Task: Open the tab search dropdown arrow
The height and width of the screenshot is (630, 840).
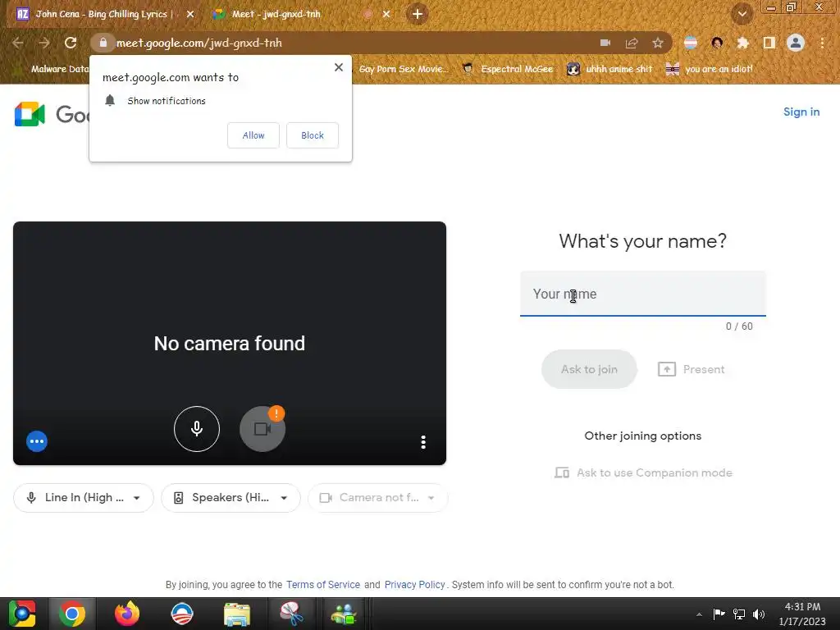Action: coord(742,14)
